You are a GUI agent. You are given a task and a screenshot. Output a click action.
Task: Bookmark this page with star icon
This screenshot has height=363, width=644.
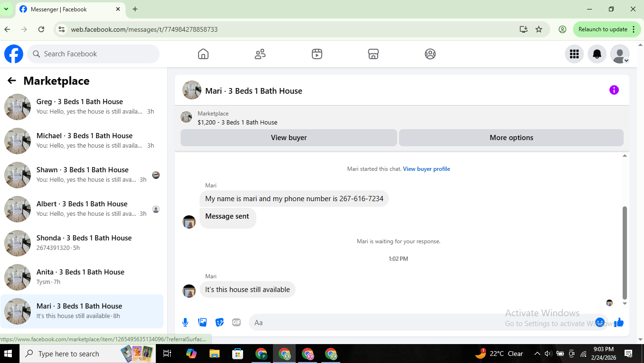[x=539, y=29]
